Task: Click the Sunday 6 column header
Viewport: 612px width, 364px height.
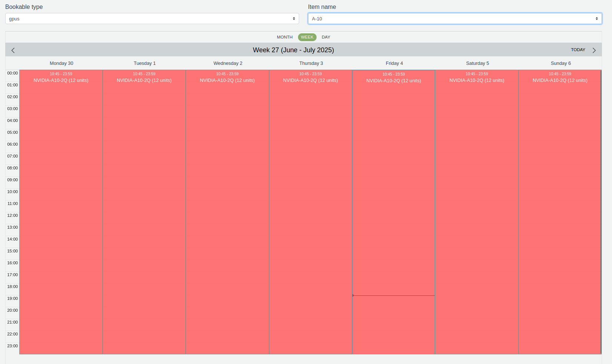Action: 560,63
